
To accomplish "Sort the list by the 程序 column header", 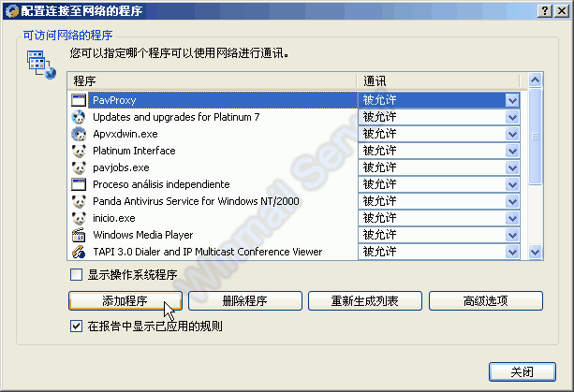I will [212, 81].
